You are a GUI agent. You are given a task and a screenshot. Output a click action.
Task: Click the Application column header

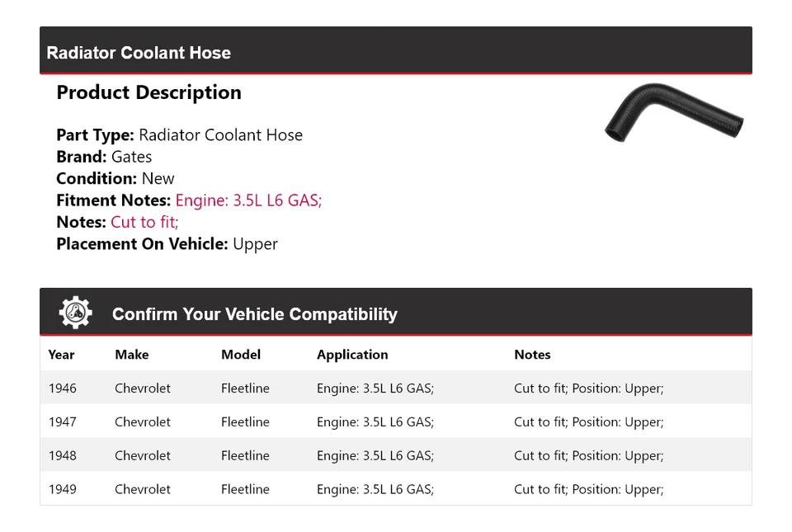pos(352,355)
